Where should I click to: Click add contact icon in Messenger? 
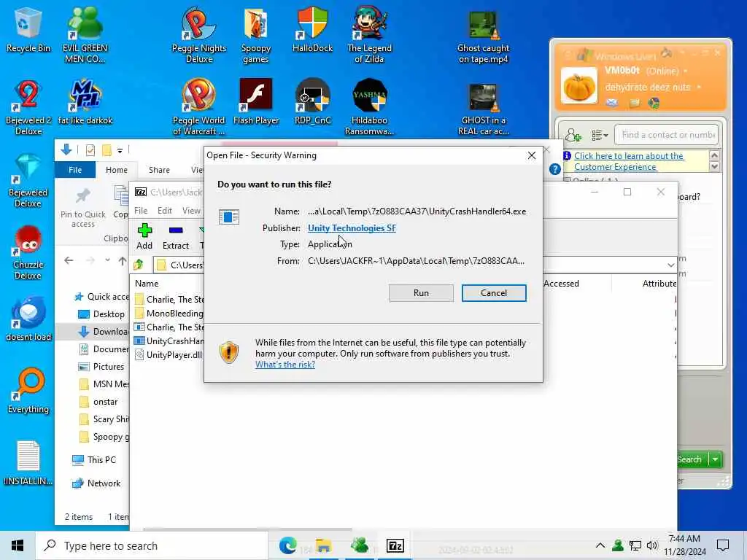(x=573, y=135)
